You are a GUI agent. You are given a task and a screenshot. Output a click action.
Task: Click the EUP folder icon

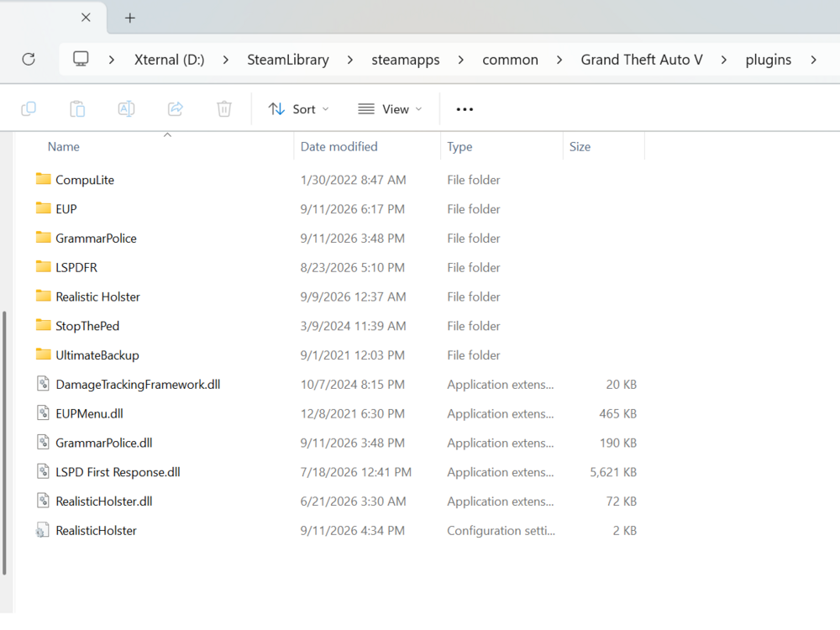coord(44,207)
